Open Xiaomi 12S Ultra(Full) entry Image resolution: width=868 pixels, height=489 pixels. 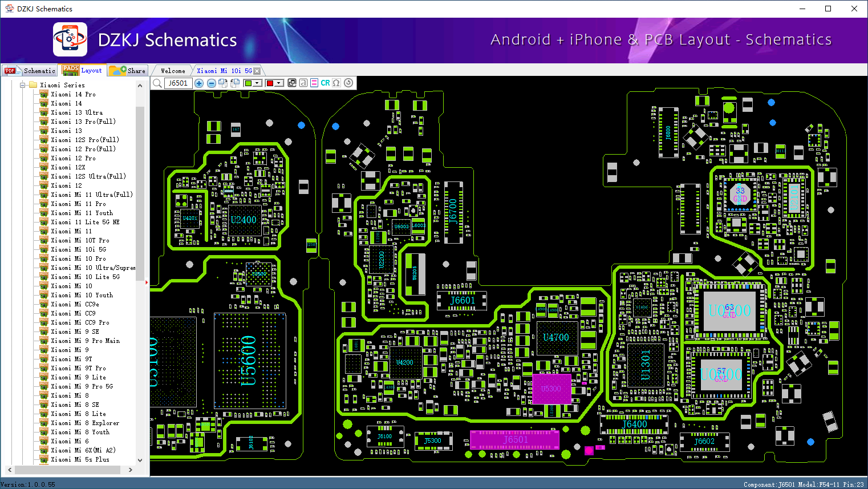88,176
